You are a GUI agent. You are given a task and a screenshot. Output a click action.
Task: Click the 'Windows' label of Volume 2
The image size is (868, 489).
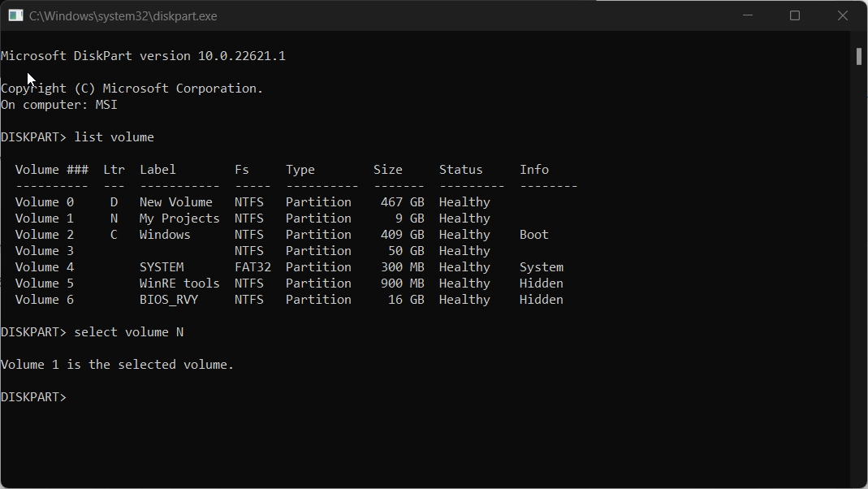[165, 235]
